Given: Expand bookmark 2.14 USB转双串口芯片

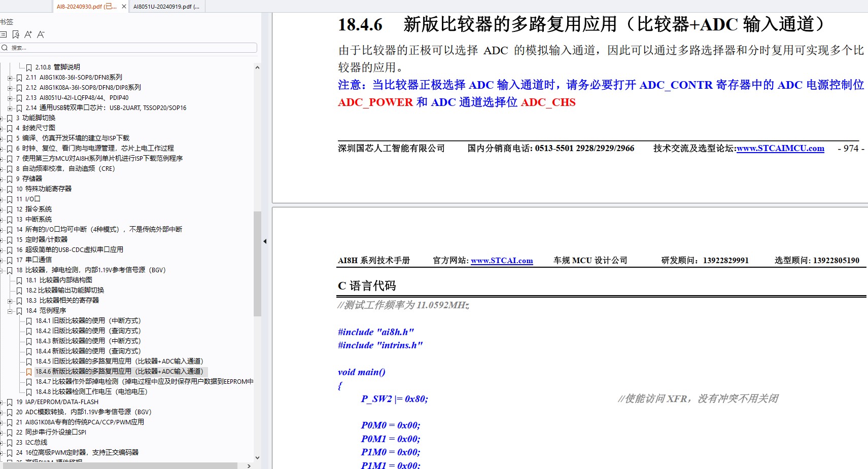Looking at the screenshot, I should pyautogui.click(x=10, y=108).
